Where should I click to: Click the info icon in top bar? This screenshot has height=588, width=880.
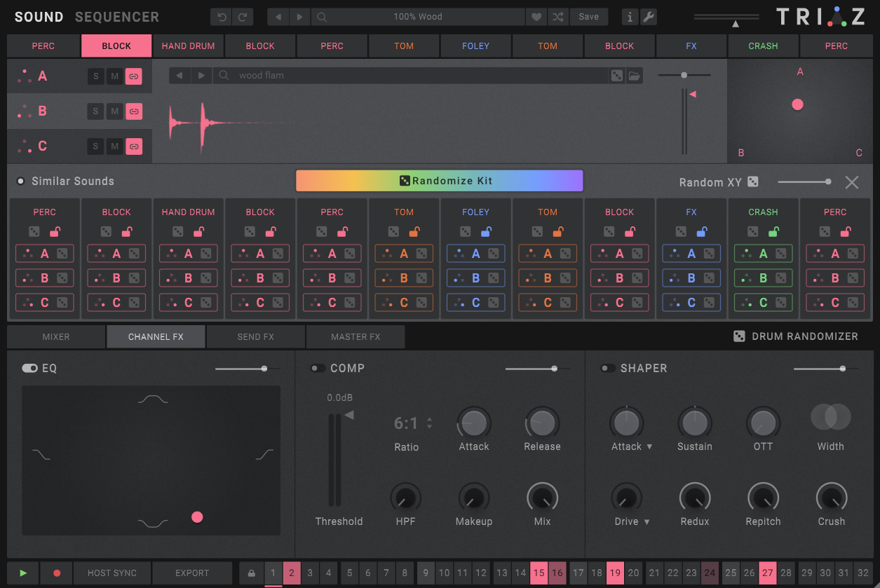pos(630,17)
